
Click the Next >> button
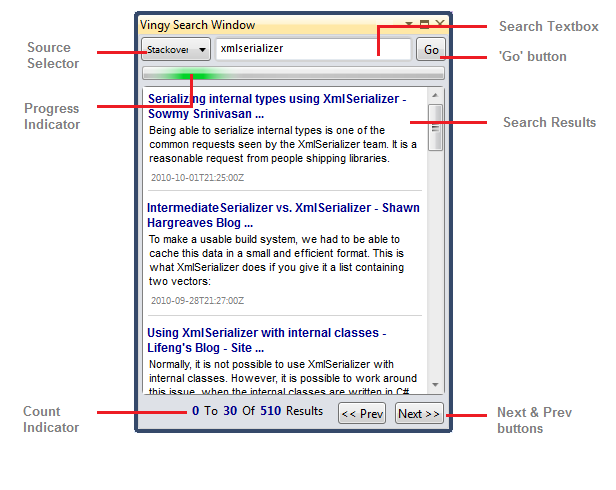(419, 413)
